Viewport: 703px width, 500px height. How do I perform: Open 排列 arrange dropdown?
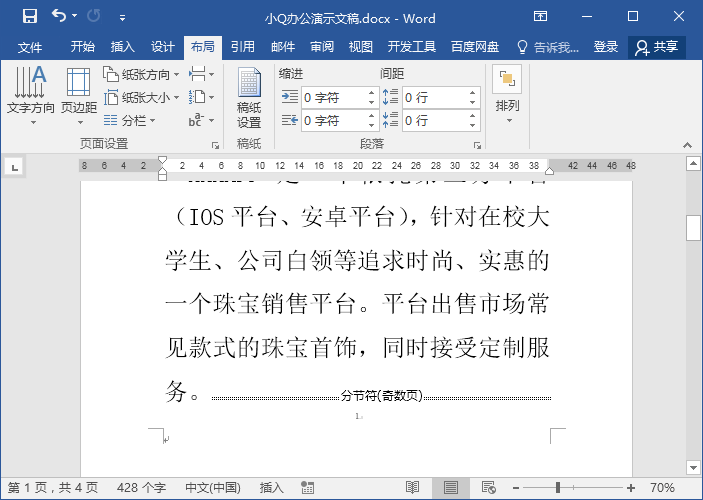click(508, 95)
